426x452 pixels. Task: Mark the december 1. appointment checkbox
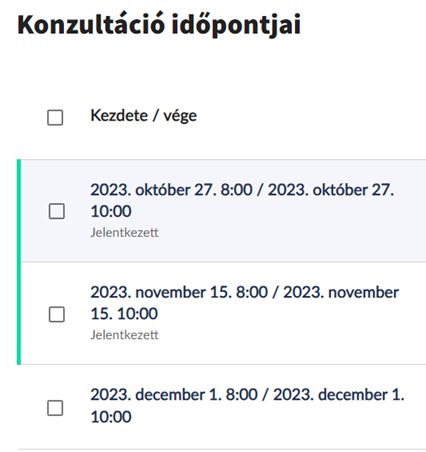(x=55, y=408)
